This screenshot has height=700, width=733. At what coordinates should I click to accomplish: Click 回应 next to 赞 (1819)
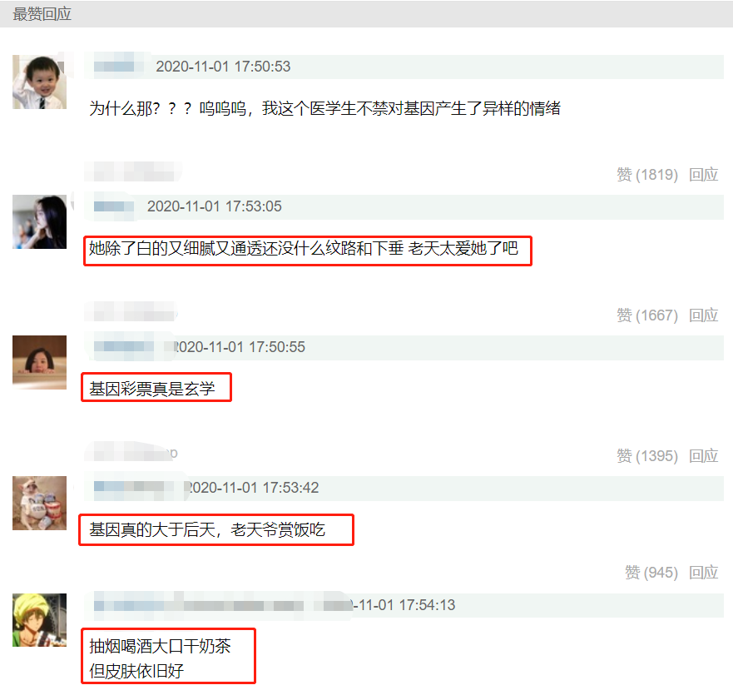coord(704,175)
